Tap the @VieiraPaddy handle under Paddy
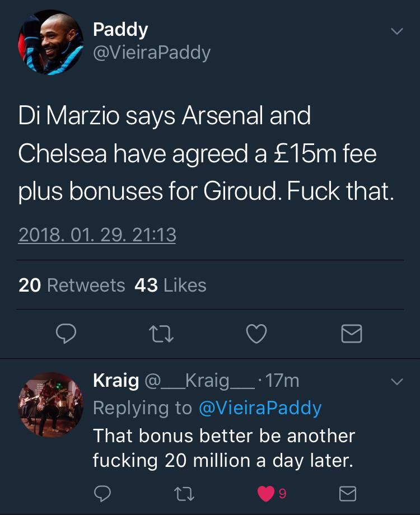 tap(151, 53)
